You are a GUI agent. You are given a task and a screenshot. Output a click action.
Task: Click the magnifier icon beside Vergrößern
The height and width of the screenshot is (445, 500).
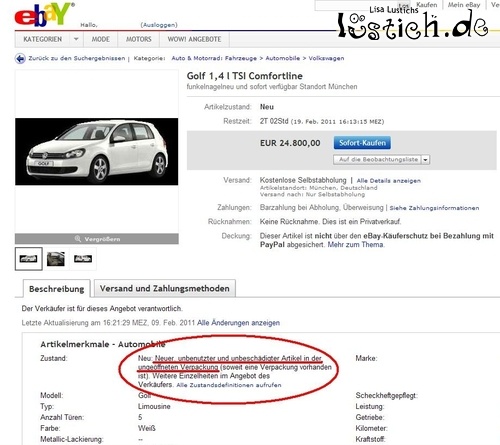tap(78, 239)
